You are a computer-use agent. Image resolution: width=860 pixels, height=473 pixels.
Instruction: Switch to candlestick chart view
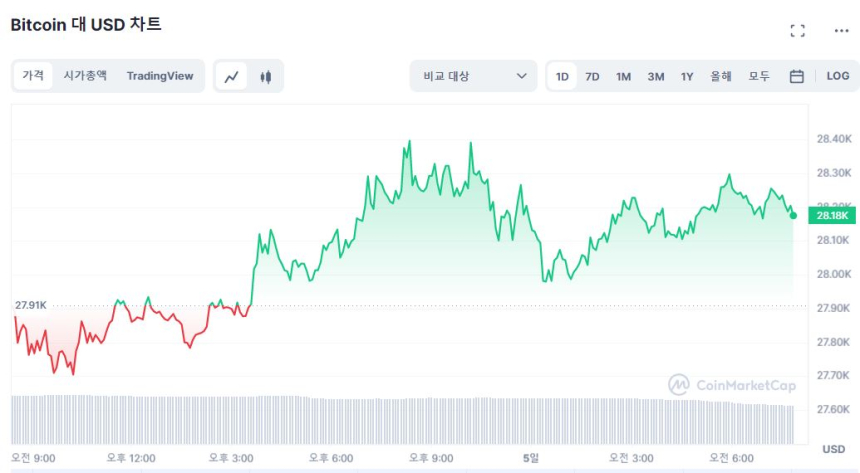tap(265, 76)
